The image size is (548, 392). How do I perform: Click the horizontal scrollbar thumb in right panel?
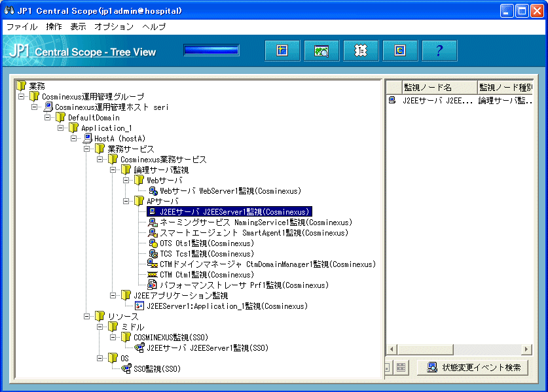pos(425,349)
